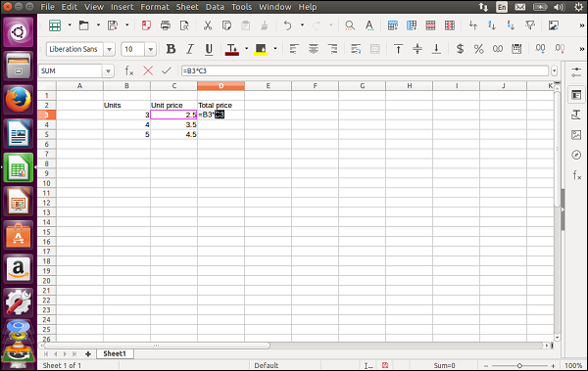Open the New document dropdown arrow
Image resolution: width=588 pixels, height=371 pixels.
[x=70, y=25]
